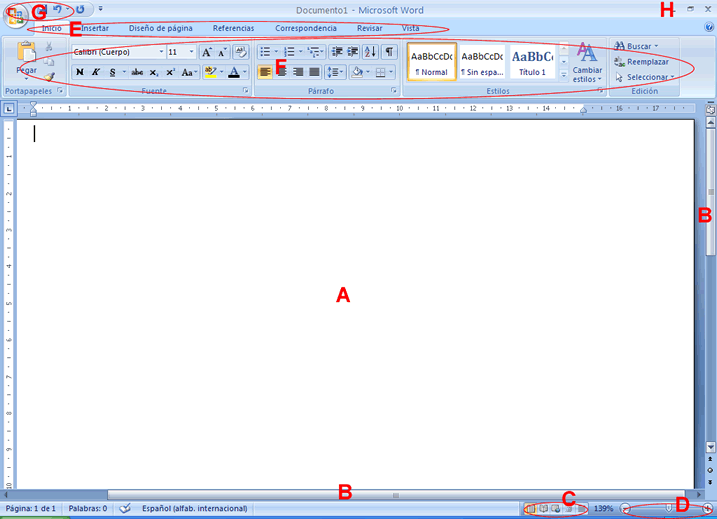Screen dimensions: 717x519
Task: Open the Fuente dialog launcher
Action: click(x=246, y=91)
